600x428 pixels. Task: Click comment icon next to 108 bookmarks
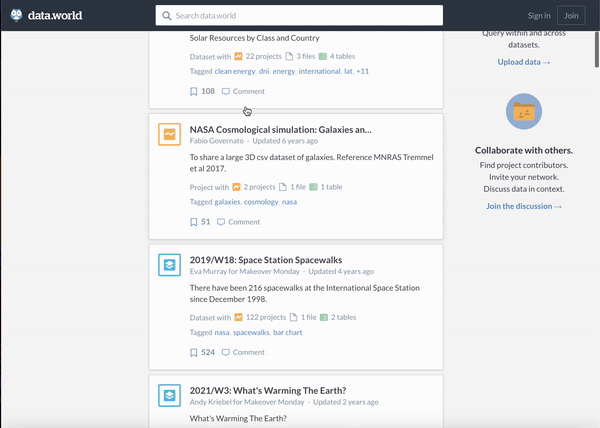tap(226, 91)
